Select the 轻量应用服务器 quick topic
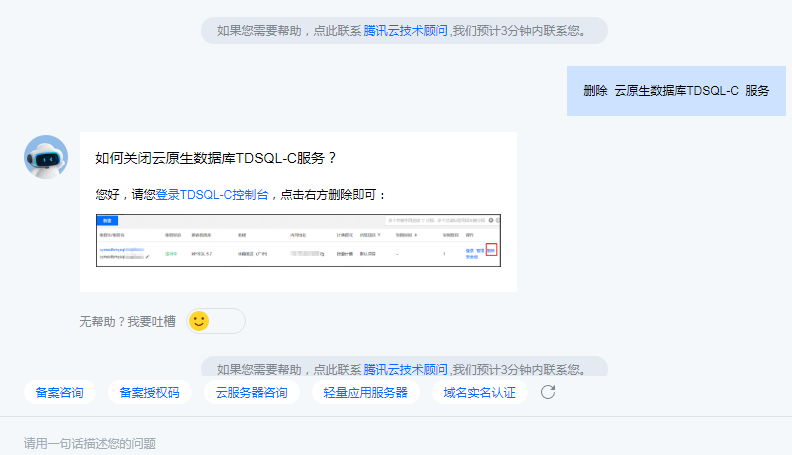The width and height of the screenshot is (792, 455). [x=366, y=392]
